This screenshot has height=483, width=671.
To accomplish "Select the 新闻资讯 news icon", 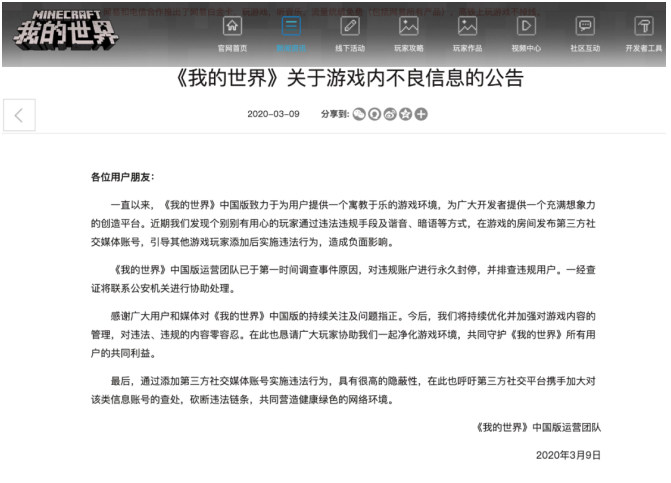I will coord(291,27).
